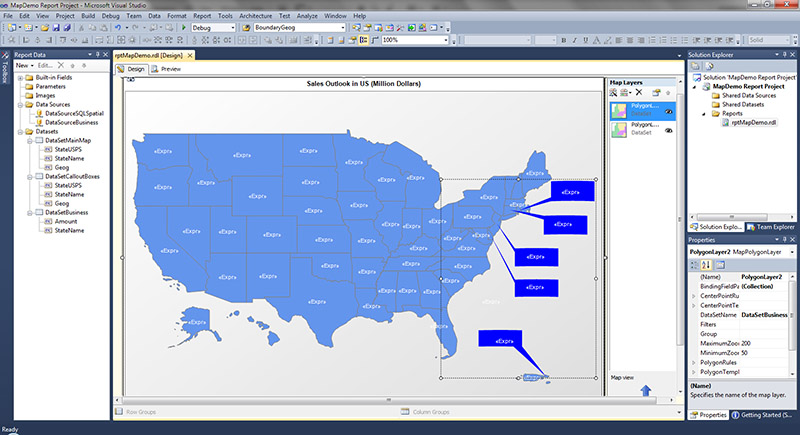Select the Design tab
Viewport: 800px width, 435px height.
pos(132,69)
